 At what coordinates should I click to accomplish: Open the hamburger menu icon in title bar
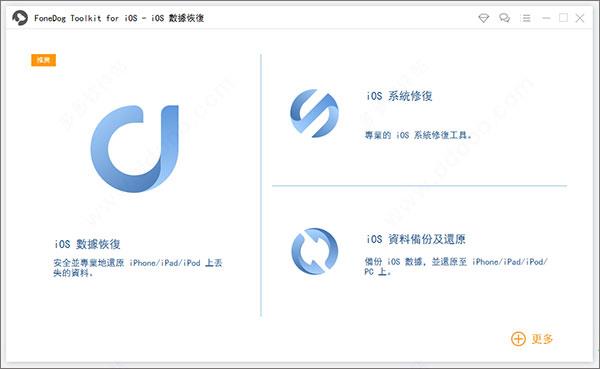point(526,18)
